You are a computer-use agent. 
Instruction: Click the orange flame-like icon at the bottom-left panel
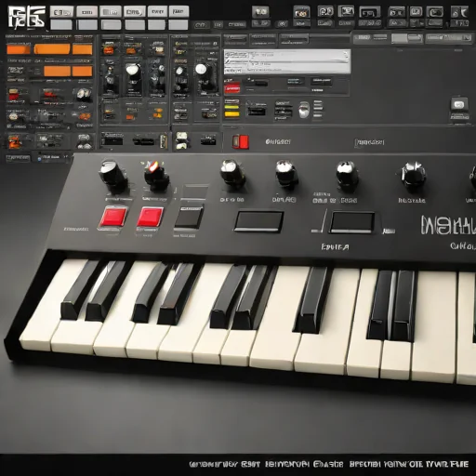(x=15, y=141)
